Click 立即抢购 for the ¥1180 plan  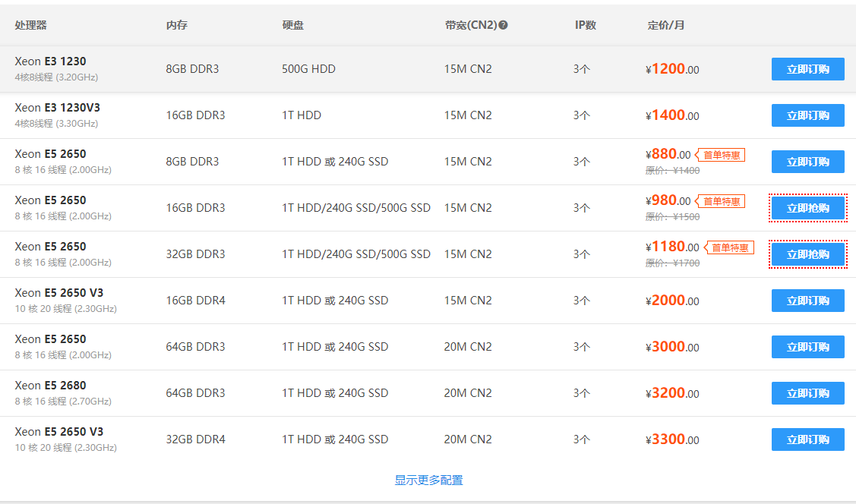(808, 255)
